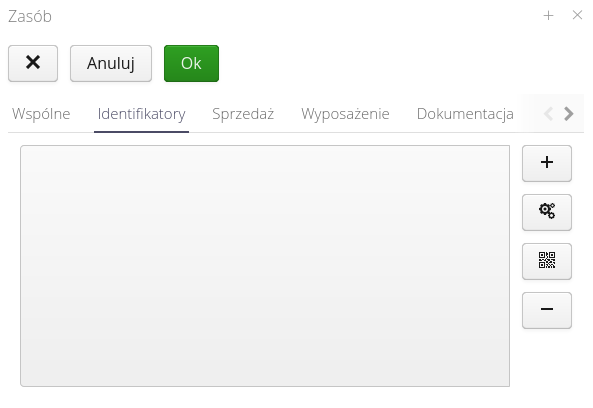
Task: Focus the blank list area under the tabs
Action: click(265, 266)
